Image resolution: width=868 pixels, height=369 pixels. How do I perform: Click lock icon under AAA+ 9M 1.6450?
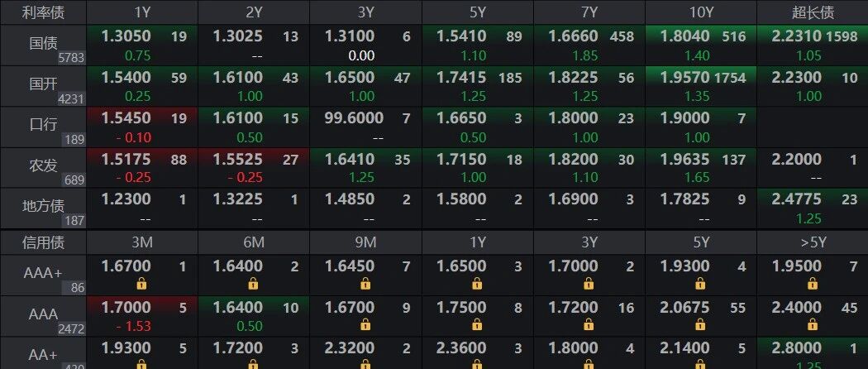(x=365, y=284)
